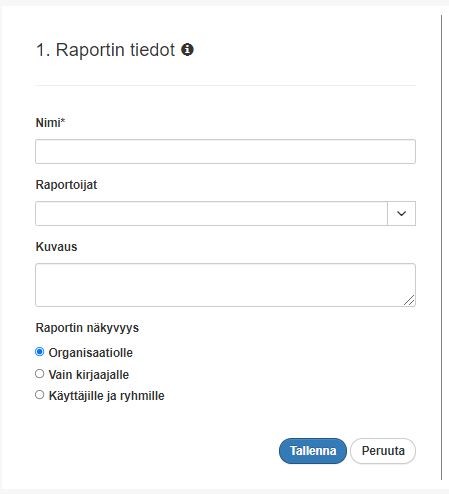This screenshot has height=494, width=449.
Task: Click inside the Kuvaus text area
Action: pyautogui.click(x=225, y=285)
